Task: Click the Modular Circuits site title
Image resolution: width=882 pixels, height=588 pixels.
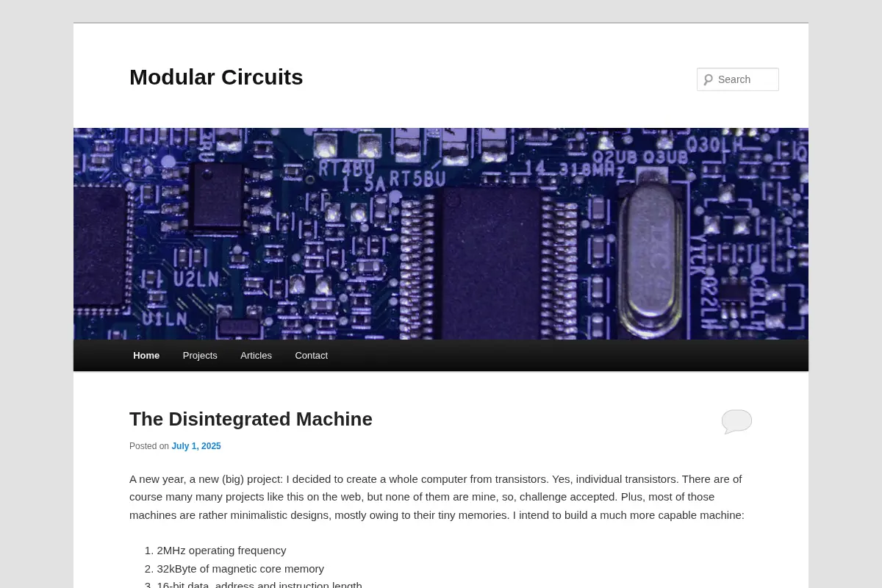Action: click(216, 77)
